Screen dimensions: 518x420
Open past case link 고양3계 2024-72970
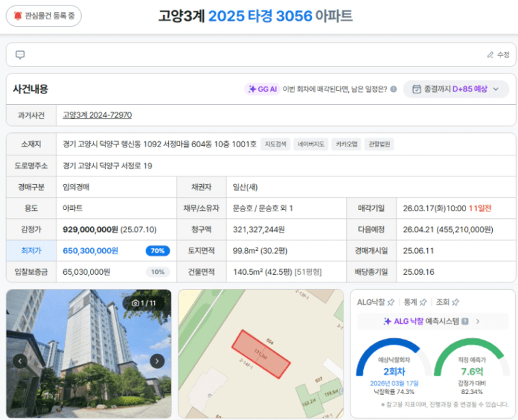coord(97,115)
